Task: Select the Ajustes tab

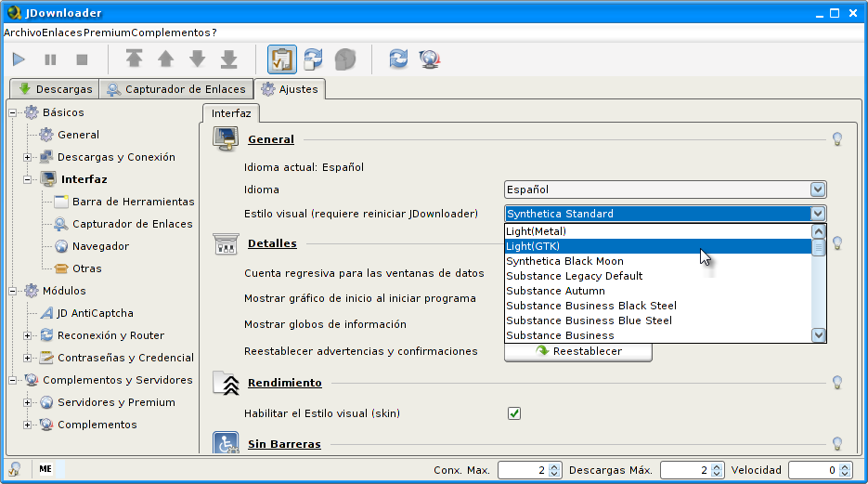Action: coord(290,89)
